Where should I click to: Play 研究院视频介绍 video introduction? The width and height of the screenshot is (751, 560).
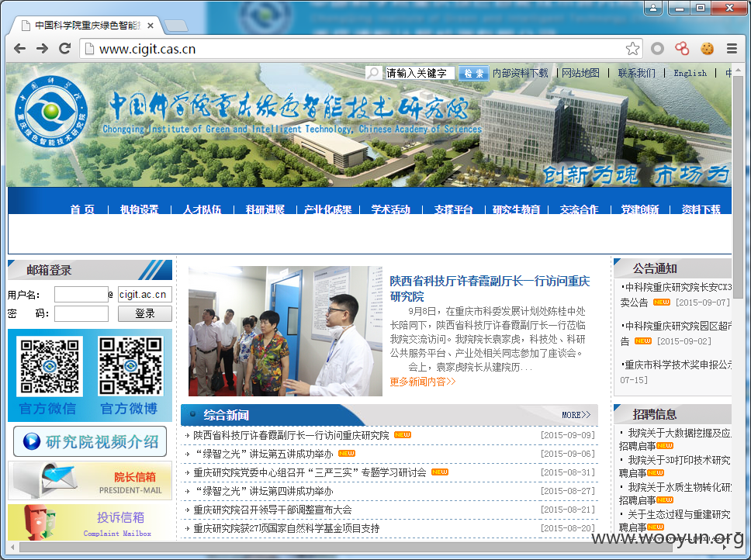90,441
